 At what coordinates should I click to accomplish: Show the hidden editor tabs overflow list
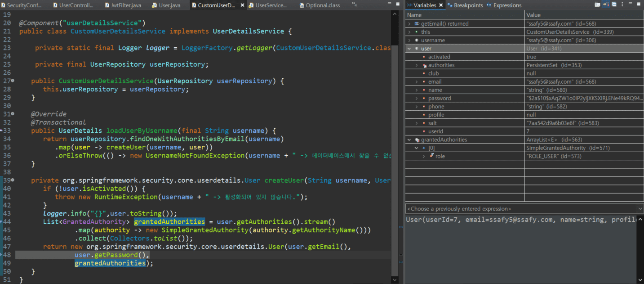point(355,5)
